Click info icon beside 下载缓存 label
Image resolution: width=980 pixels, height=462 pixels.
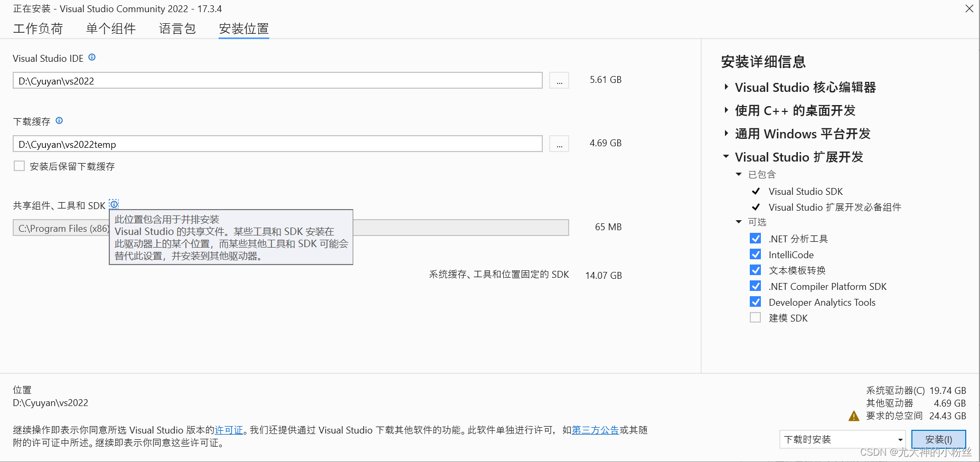point(59,121)
